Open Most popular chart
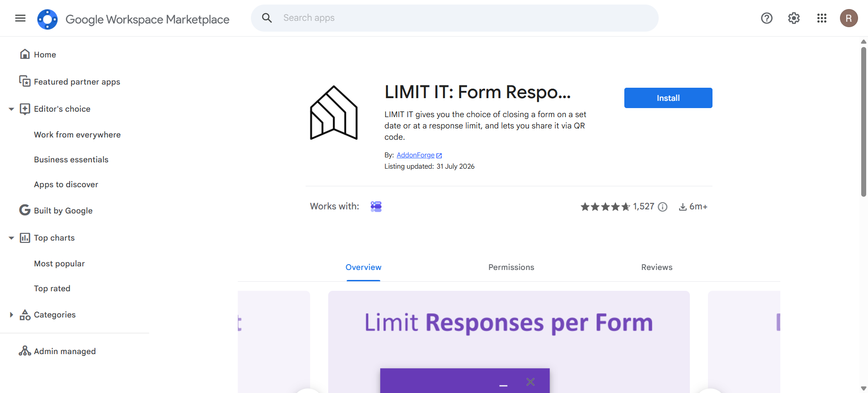 [x=59, y=264]
